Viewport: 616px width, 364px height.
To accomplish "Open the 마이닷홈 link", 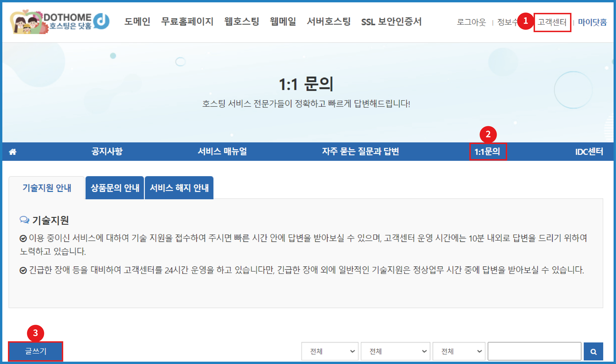I will [x=592, y=22].
